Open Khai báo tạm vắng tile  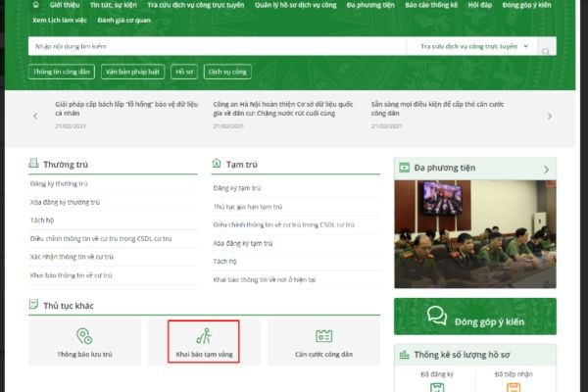(203, 342)
